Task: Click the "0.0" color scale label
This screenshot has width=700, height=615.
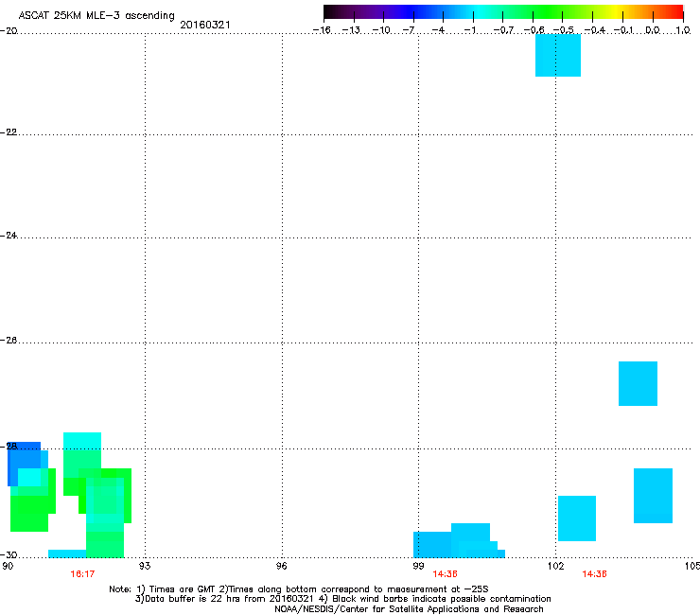Action: pos(653,30)
